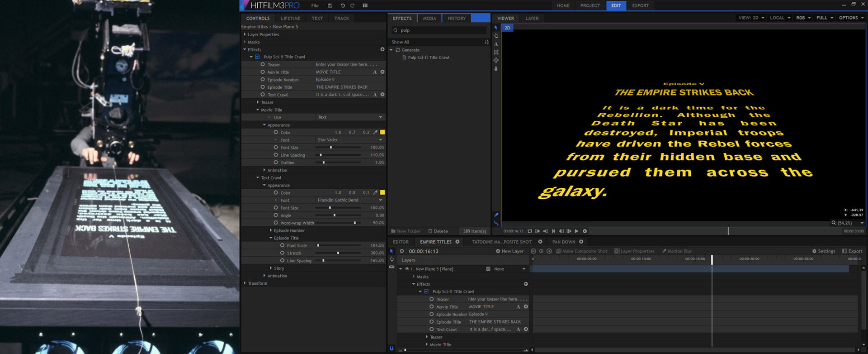The image size is (868, 354).
Task: Open the TATOOINE MA...POSITE SHOT tab
Action: 502,242
